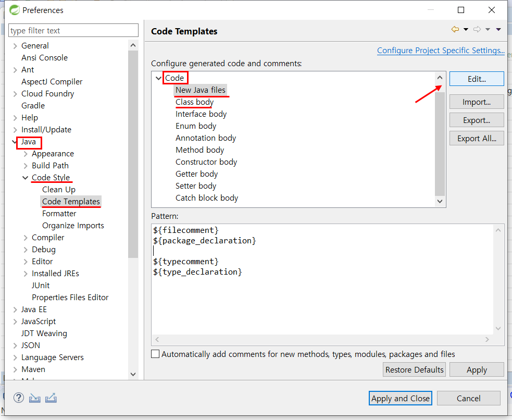Expand the Maven node
Viewport: 512px width, 420px height.
tap(15, 369)
